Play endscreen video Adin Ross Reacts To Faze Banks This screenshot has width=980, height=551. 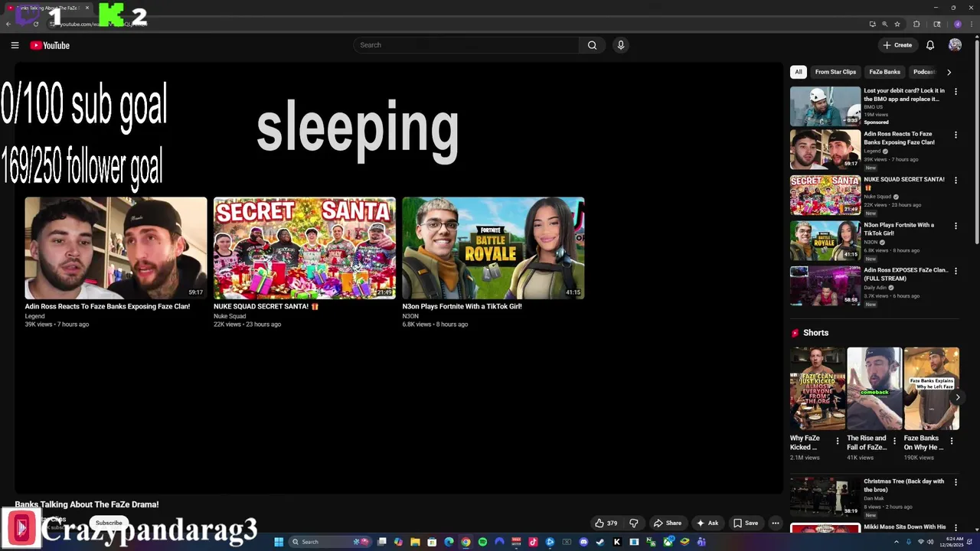point(116,248)
